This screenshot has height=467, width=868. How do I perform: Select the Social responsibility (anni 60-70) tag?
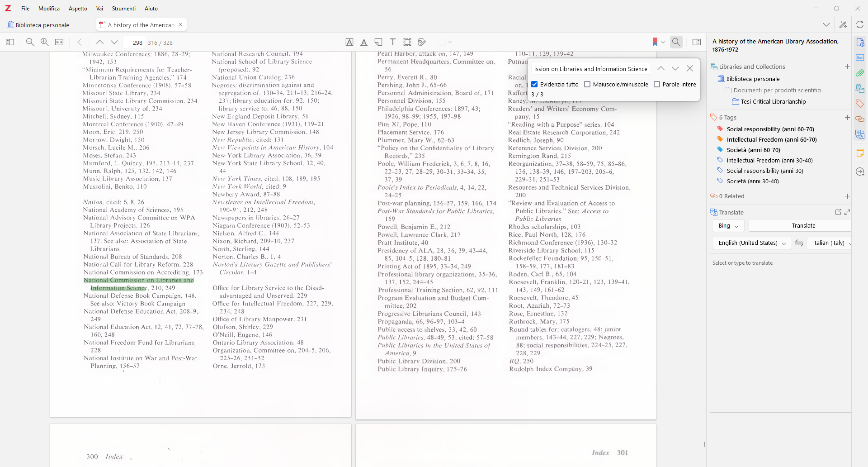coord(770,129)
